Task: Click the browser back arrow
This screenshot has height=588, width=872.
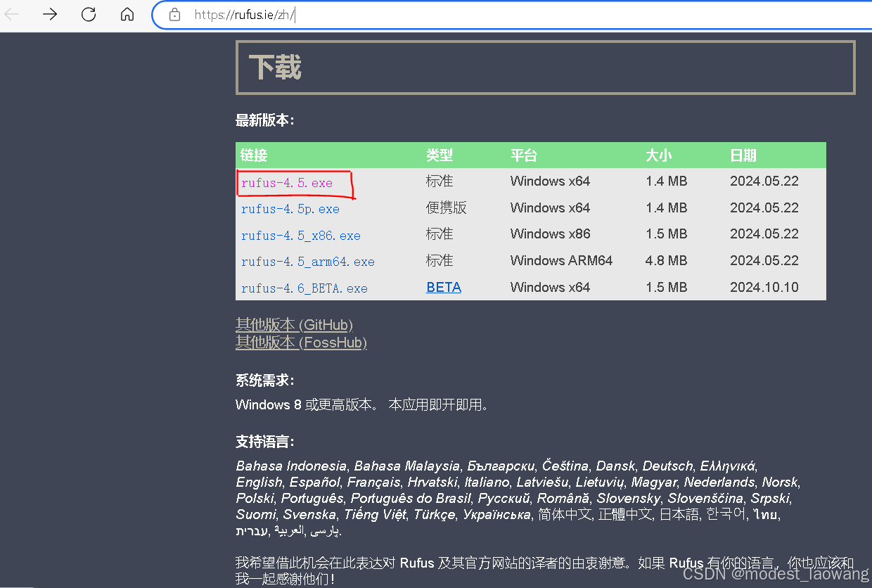Action: [11, 14]
